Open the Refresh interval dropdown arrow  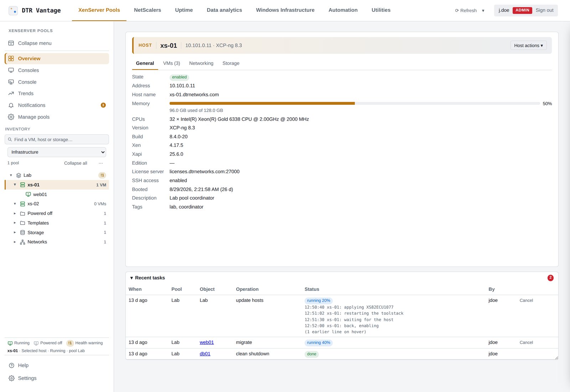(483, 11)
